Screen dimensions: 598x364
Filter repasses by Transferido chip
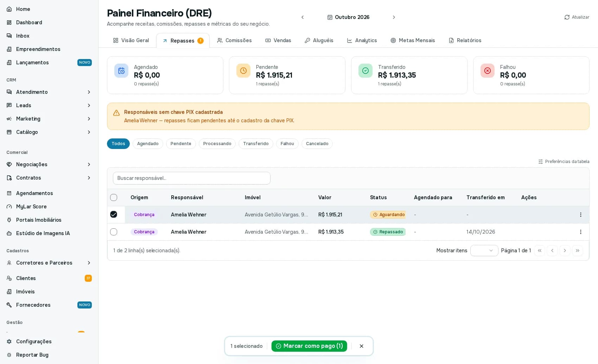pos(256,144)
